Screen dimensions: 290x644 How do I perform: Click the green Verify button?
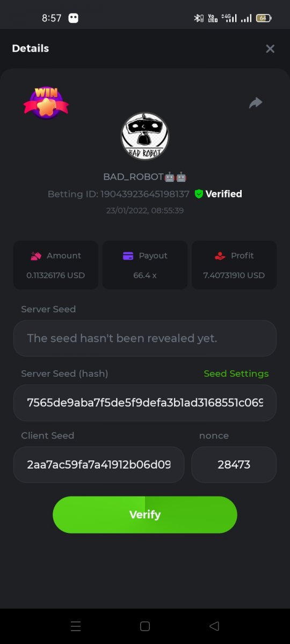[145, 515]
